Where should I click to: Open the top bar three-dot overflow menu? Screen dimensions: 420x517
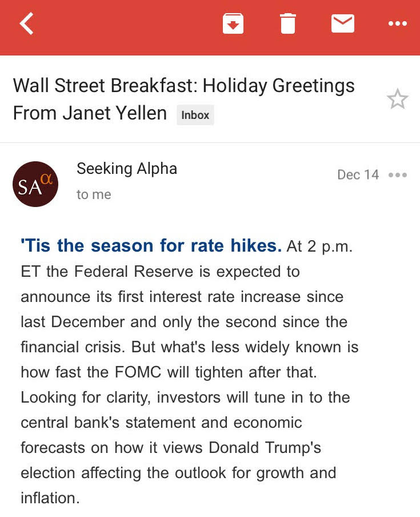398,23
